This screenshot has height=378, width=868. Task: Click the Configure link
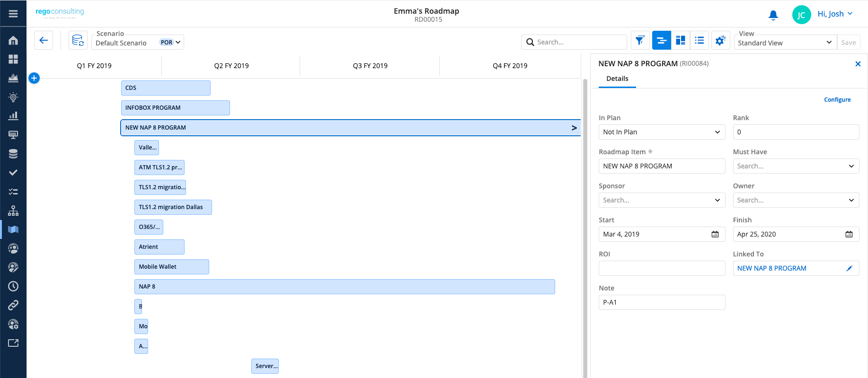point(837,100)
